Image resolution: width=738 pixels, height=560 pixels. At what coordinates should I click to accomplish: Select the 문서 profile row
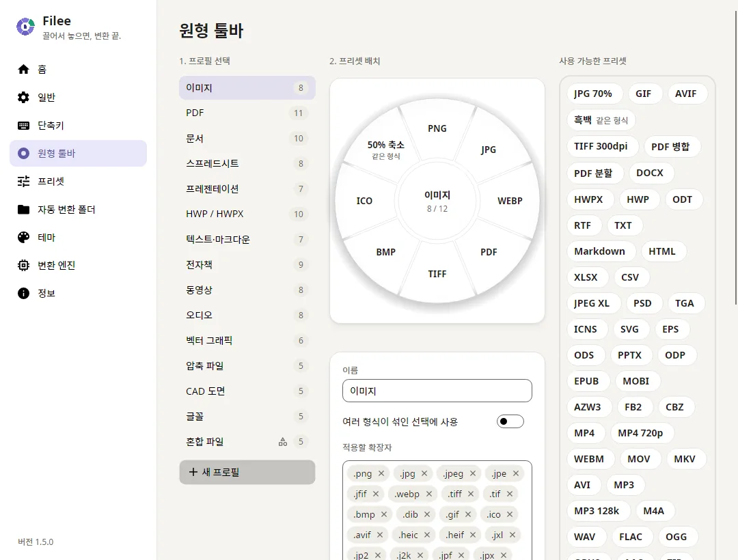coord(247,138)
